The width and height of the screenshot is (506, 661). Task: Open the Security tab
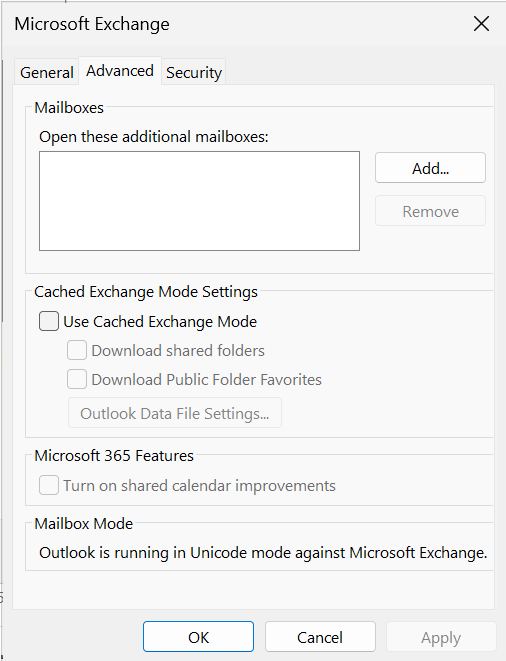pyautogui.click(x=194, y=72)
